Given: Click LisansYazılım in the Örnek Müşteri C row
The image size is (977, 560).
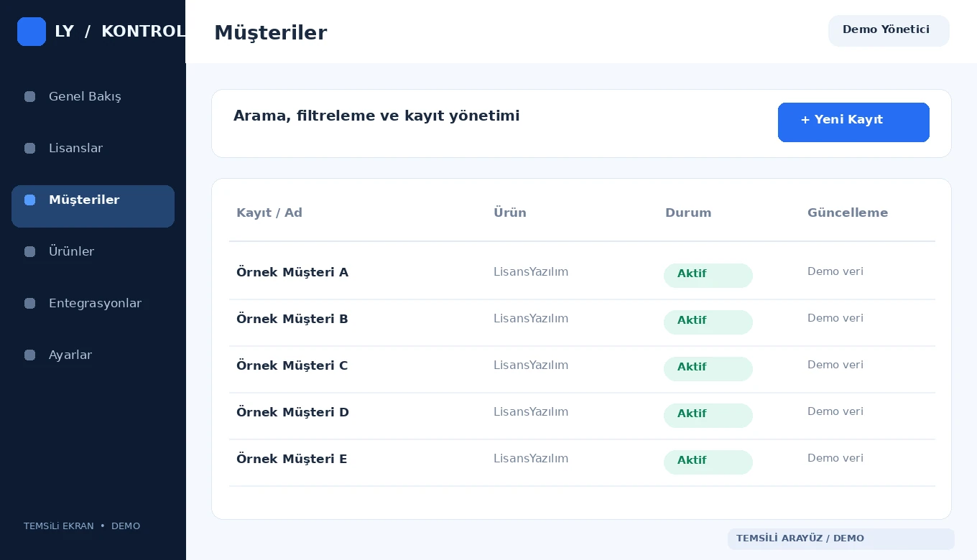Looking at the screenshot, I should (x=531, y=365).
